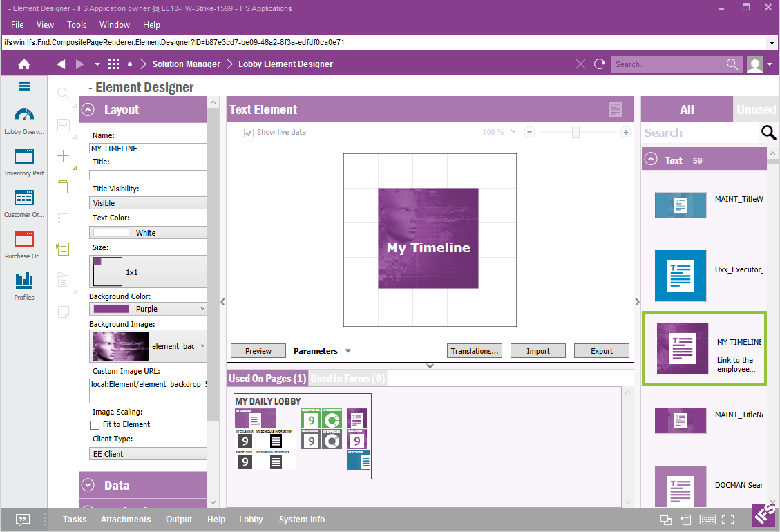Click the Home icon in navigation bar

pos(24,64)
